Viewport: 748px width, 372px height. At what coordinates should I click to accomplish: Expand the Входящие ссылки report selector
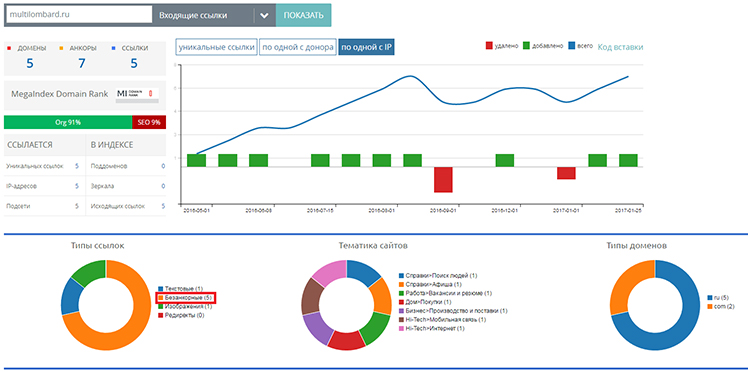(x=203, y=15)
